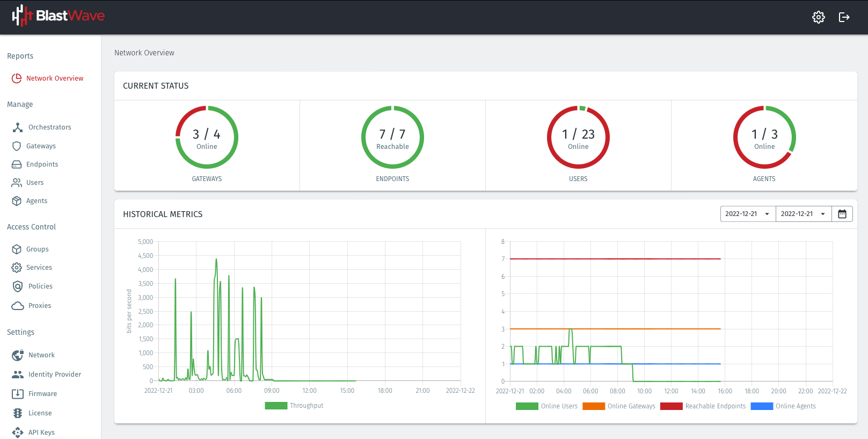868x439 pixels.
Task: Toggle Reachable Endpoints legend series
Action: [703, 406]
